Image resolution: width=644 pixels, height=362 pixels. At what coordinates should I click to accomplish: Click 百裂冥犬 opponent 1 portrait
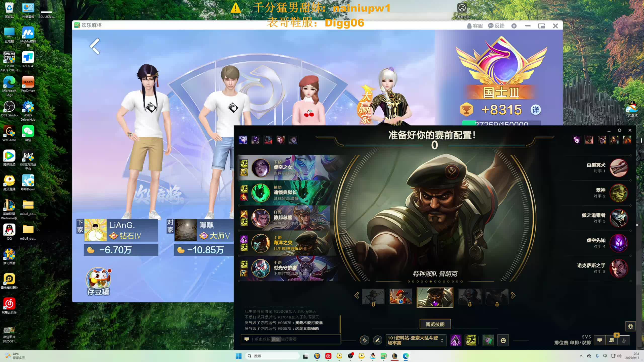click(619, 168)
